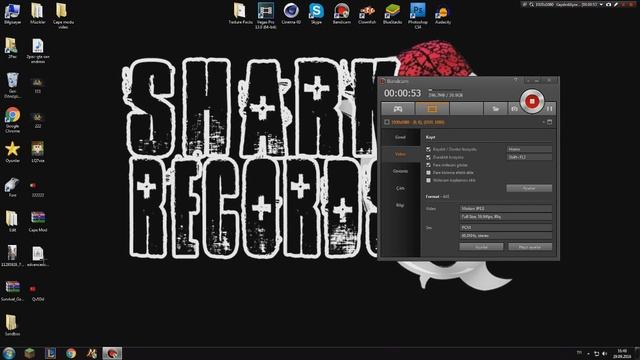The image size is (640, 360).
Task: Open Google Chrome desktop shortcut
Action: click(12, 120)
